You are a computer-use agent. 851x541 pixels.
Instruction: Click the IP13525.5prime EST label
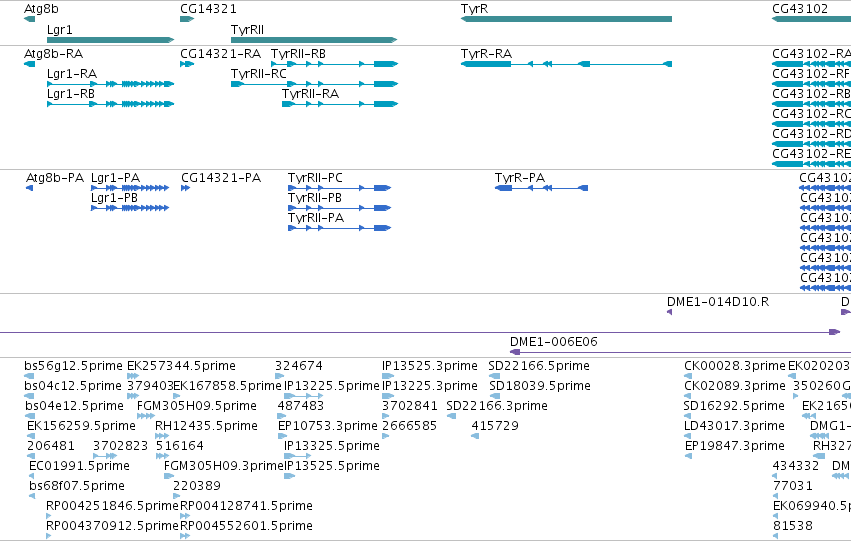click(x=332, y=466)
